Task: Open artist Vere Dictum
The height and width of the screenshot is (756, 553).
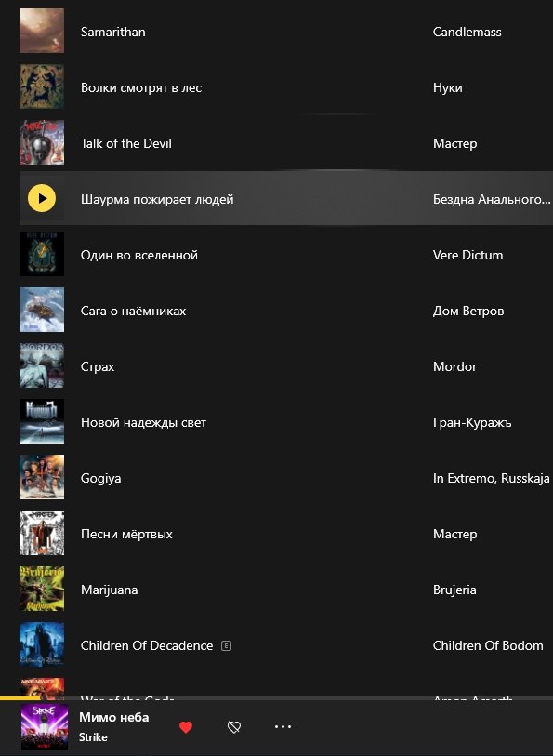Action: 467,255
